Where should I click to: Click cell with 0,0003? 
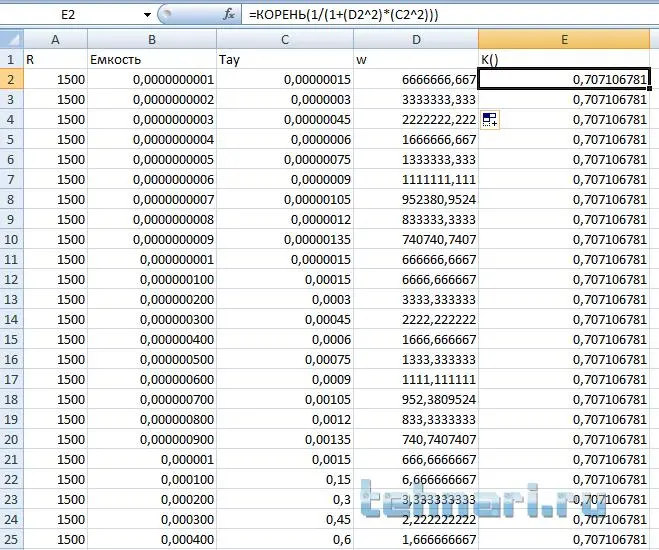[x=285, y=300]
